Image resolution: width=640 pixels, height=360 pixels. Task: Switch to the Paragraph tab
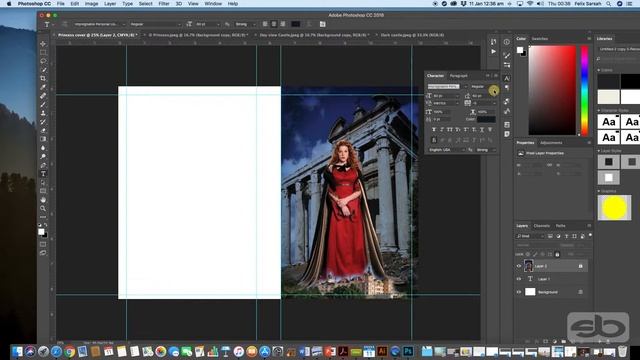(x=458, y=76)
